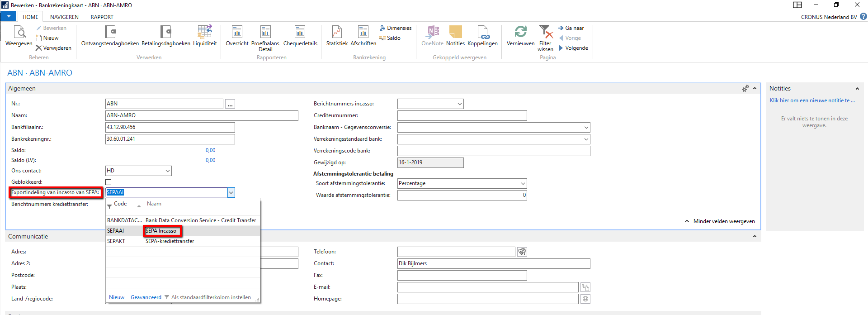The width and height of the screenshot is (868, 315).
Task: Open the Weergeven view option
Action: 19,36
